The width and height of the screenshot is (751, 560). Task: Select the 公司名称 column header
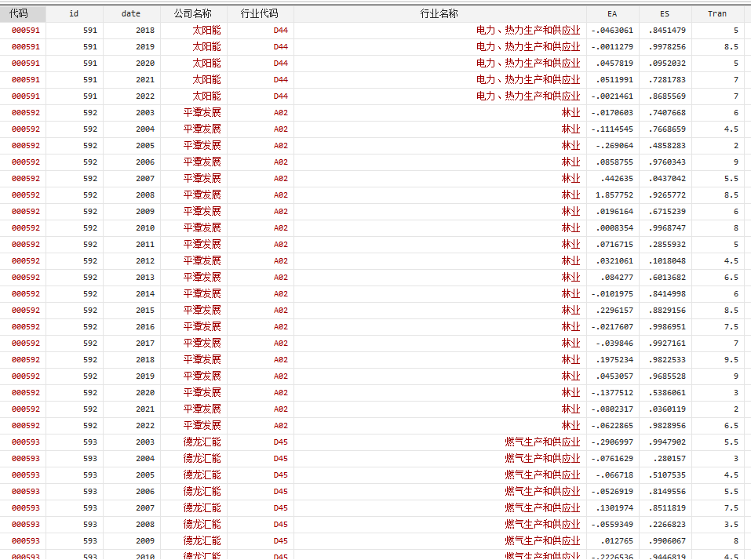(193, 13)
